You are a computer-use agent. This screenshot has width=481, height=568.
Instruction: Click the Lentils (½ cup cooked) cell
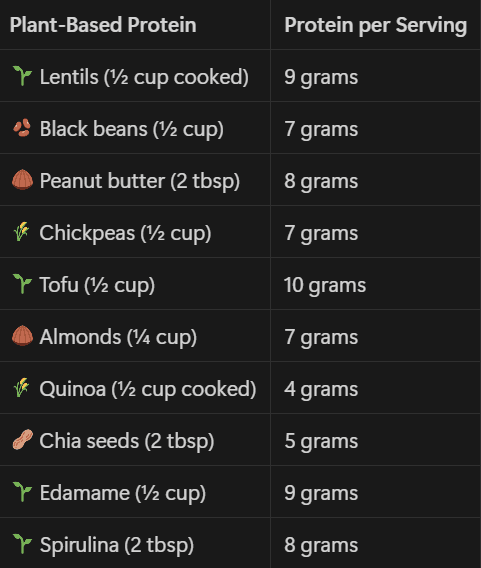[135, 76]
